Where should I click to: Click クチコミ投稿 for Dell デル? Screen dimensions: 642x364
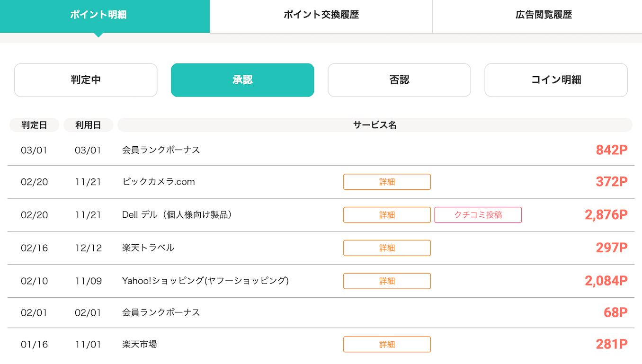[478, 215]
